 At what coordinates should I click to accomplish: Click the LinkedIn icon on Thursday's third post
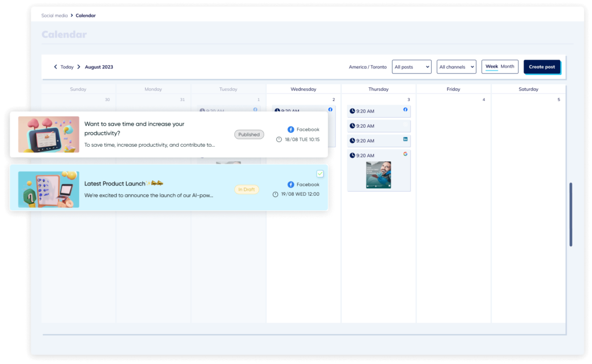[405, 139]
